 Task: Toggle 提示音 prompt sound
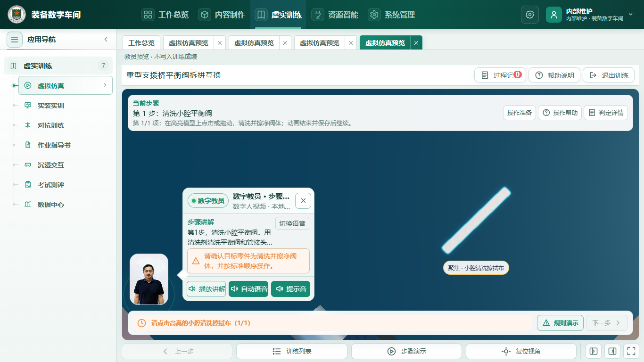click(291, 289)
